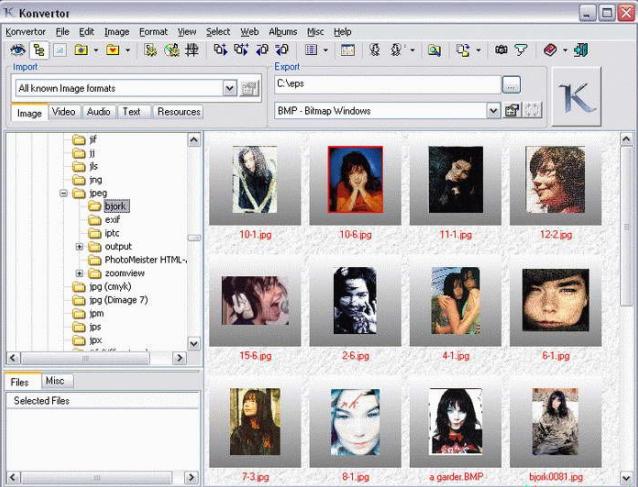Select the exif folder in the tree
The height and width of the screenshot is (487, 638).
[x=112, y=219]
